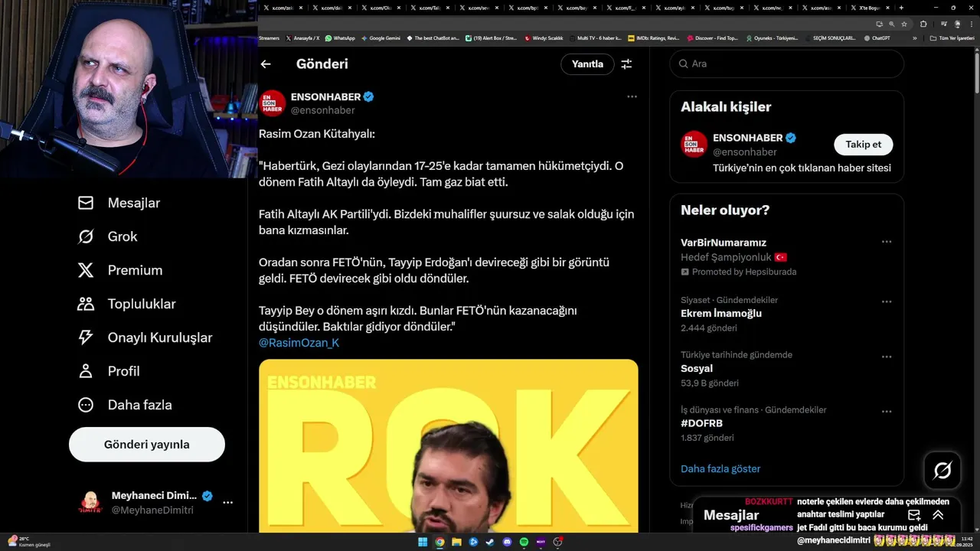Open Premium in the sidebar
This screenshot has width=980, height=551.
[120, 270]
